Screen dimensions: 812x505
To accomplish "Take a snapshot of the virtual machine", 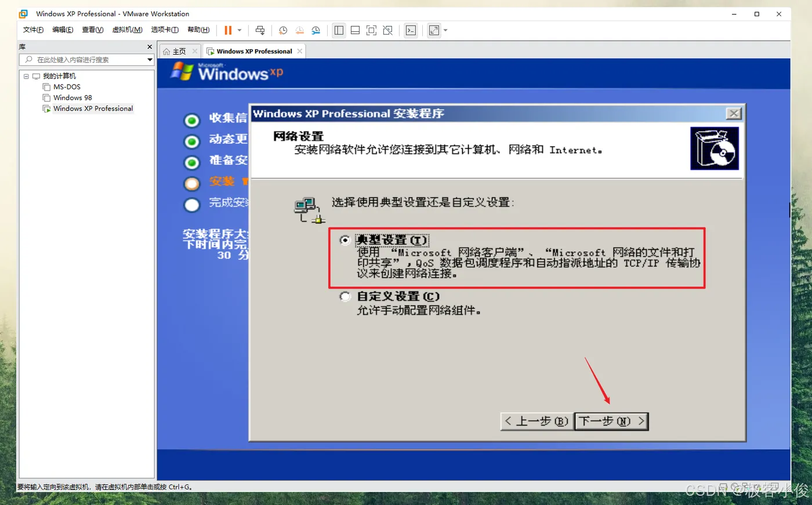I will (x=283, y=30).
